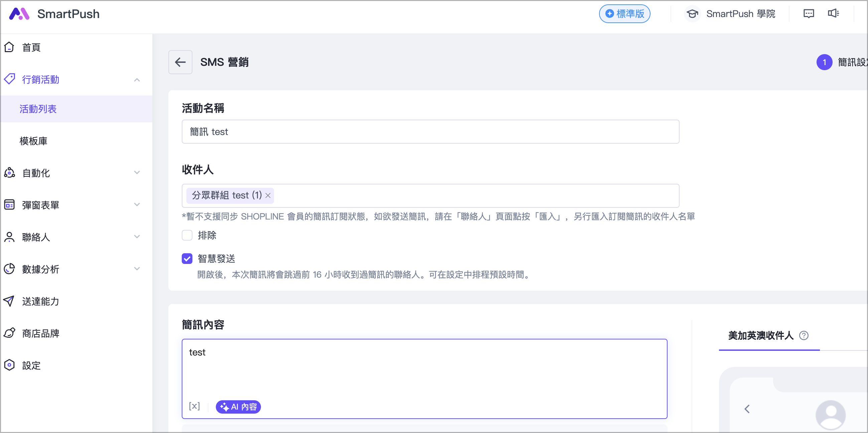Image resolution: width=868 pixels, height=433 pixels.
Task: Remove the 分眾群組 test (1) tag
Action: pos(268,195)
